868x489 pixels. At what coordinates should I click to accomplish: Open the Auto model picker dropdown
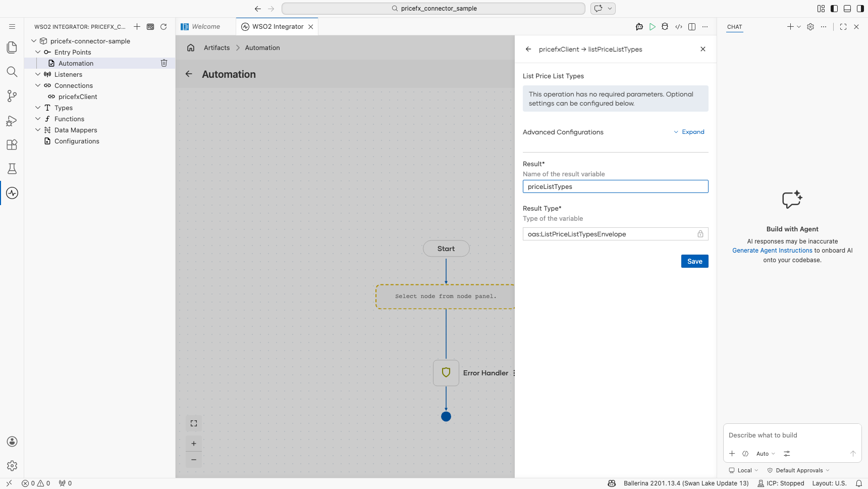tap(766, 454)
